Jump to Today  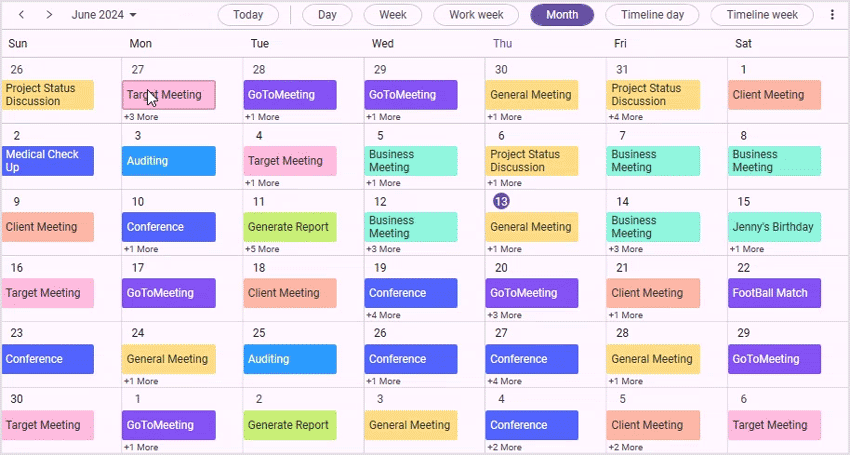pos(248,15)
